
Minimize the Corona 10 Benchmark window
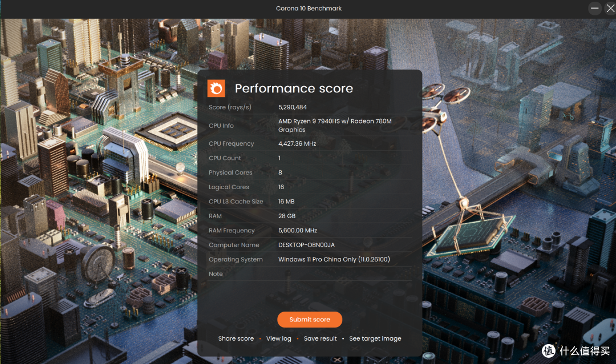coord(595,8)
